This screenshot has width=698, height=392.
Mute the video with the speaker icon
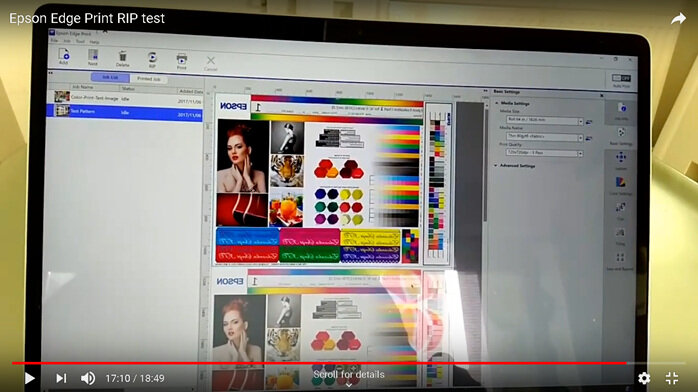coord(88,378)
